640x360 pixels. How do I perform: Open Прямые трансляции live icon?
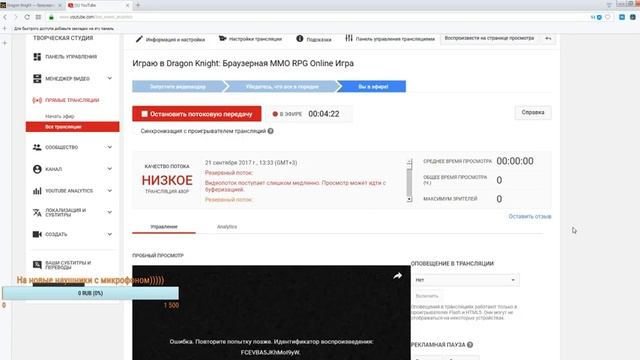[37, 100]
